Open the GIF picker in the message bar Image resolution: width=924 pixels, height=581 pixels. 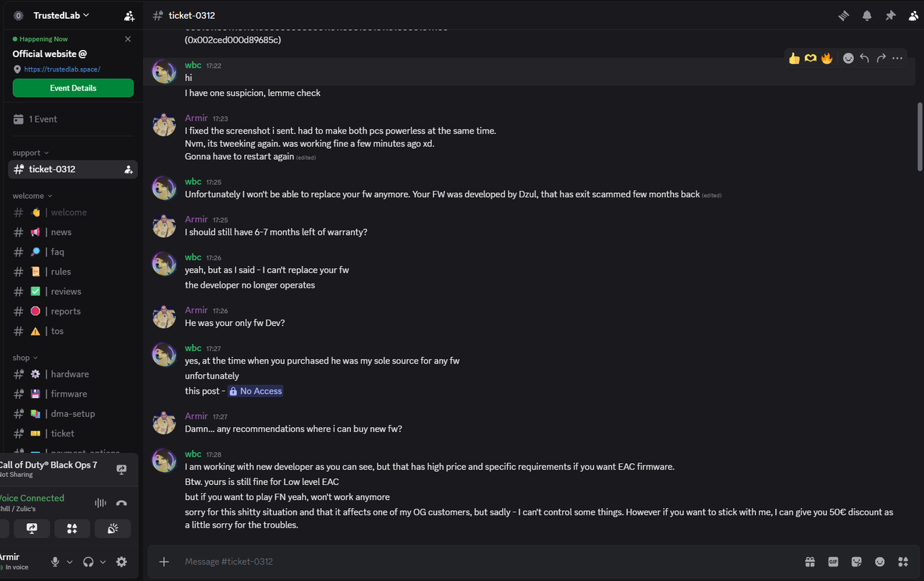tap(833, 561)
